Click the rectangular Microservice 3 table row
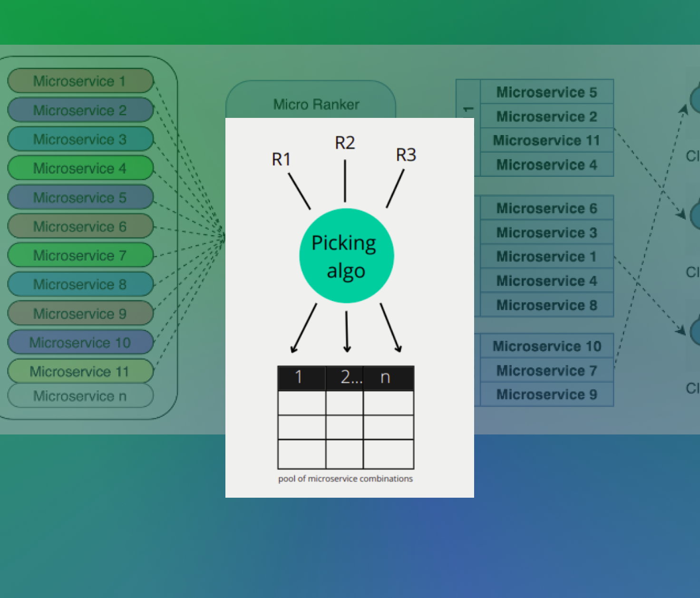Image resolution: width=700 pixels, height=598 pixels. [x=547, y=232]
